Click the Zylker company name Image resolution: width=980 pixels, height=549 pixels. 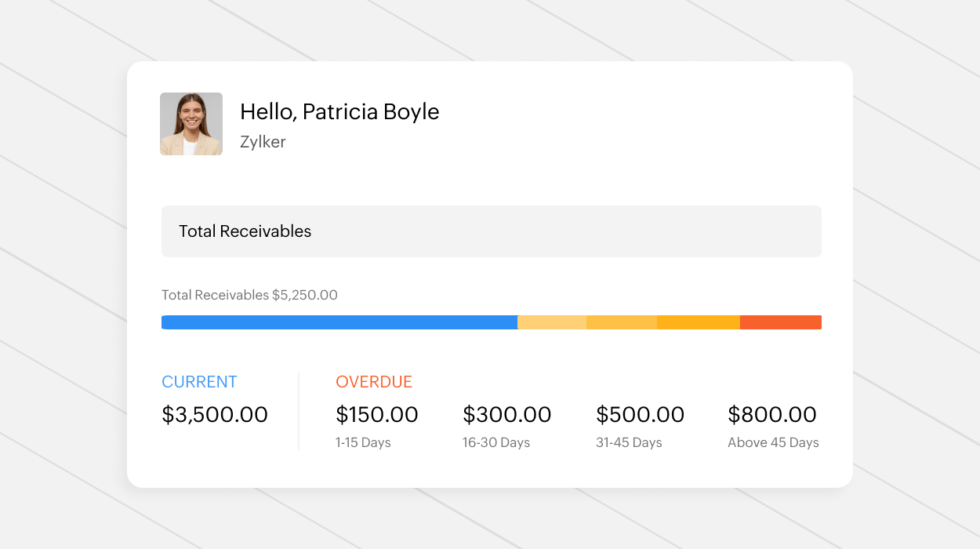(x=263, y=142)
